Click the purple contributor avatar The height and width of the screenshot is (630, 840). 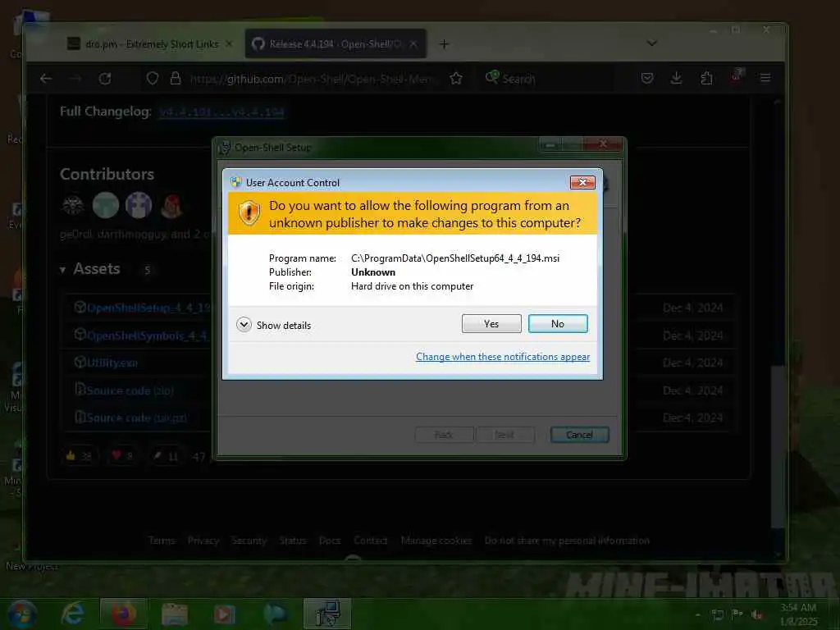coord(139,205)
